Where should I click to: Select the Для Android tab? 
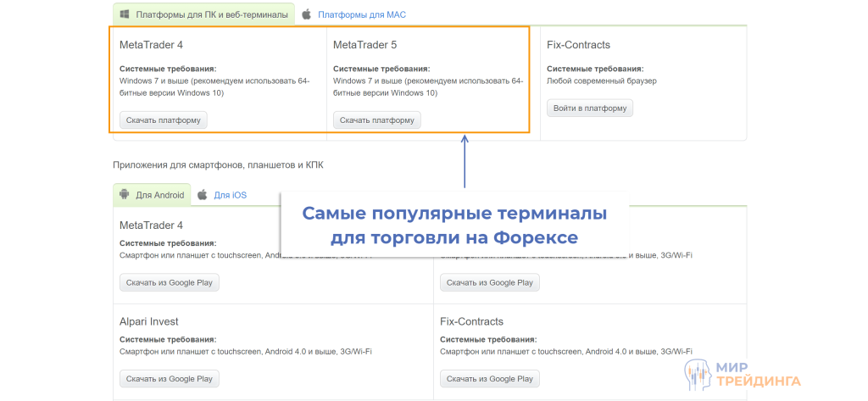click(159, 195)
